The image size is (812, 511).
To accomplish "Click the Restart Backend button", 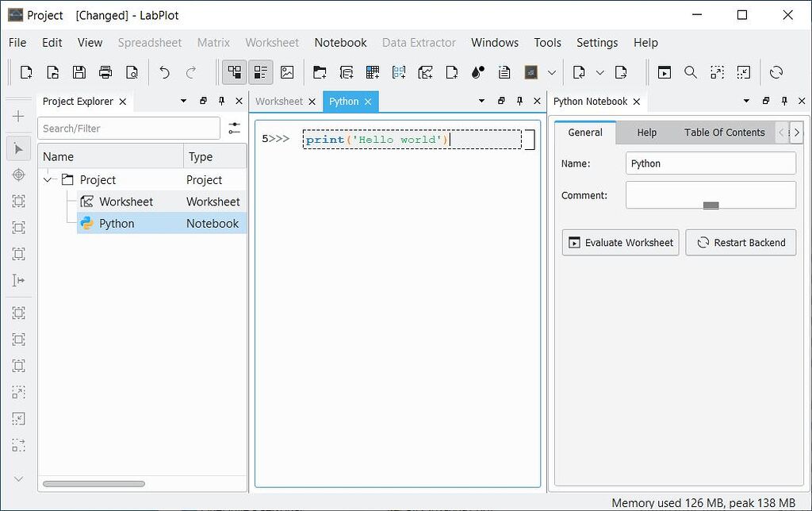I will click(741, 242).
